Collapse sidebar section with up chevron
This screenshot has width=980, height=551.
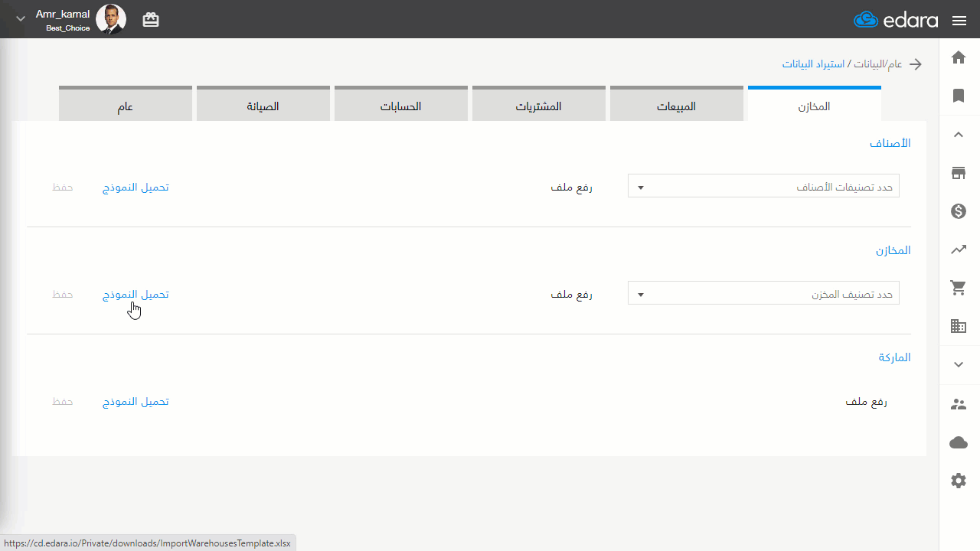tap(959, 135)
